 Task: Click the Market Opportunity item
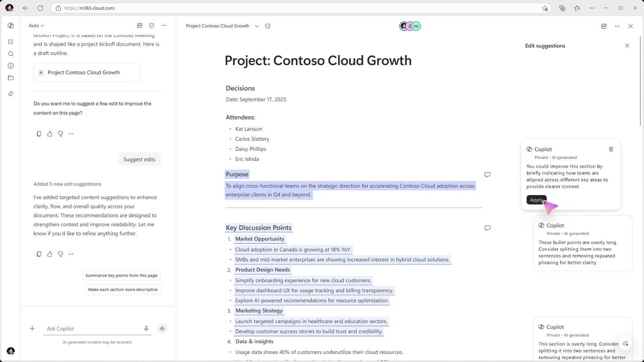260,239
